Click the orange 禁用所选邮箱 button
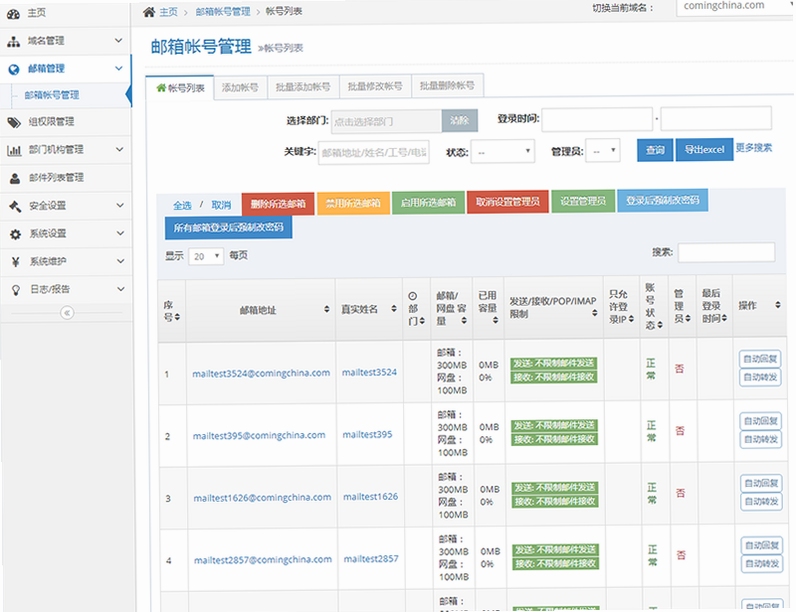This screenshot has height=612, width=796. point(353,203)
